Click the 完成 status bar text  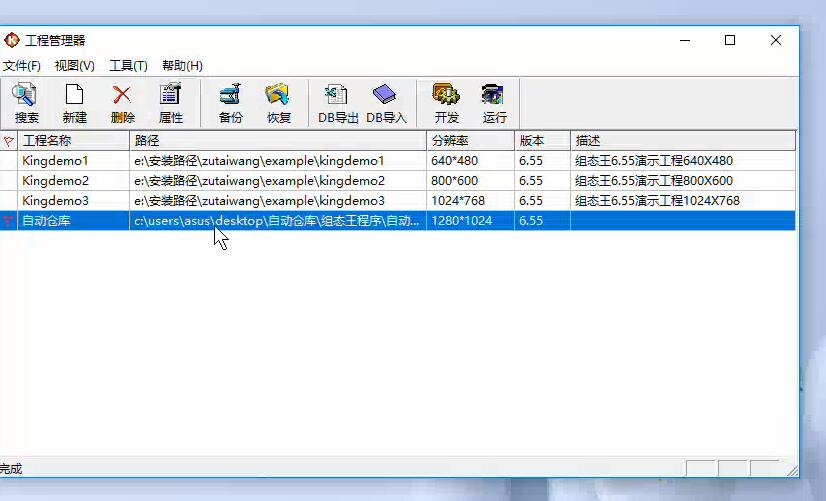(11, 469)
